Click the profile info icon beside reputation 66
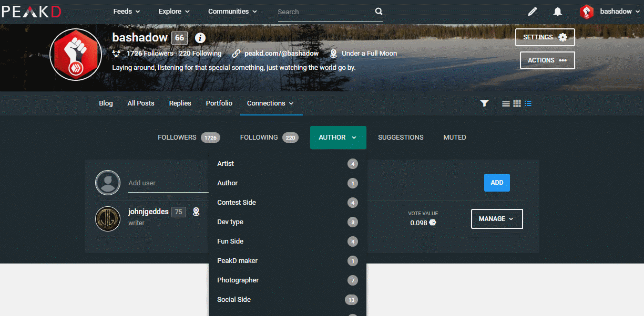Screen dimensions: 644x316 click(x=200, y=38)
